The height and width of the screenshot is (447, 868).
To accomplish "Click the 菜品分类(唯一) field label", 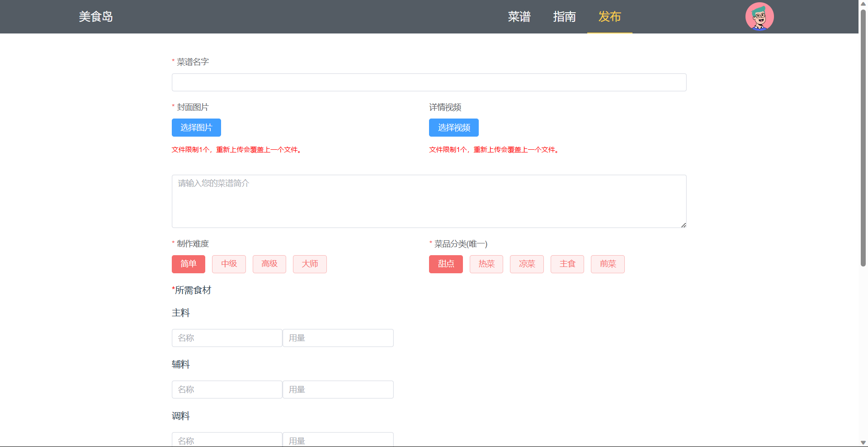I will pos(461,244).
